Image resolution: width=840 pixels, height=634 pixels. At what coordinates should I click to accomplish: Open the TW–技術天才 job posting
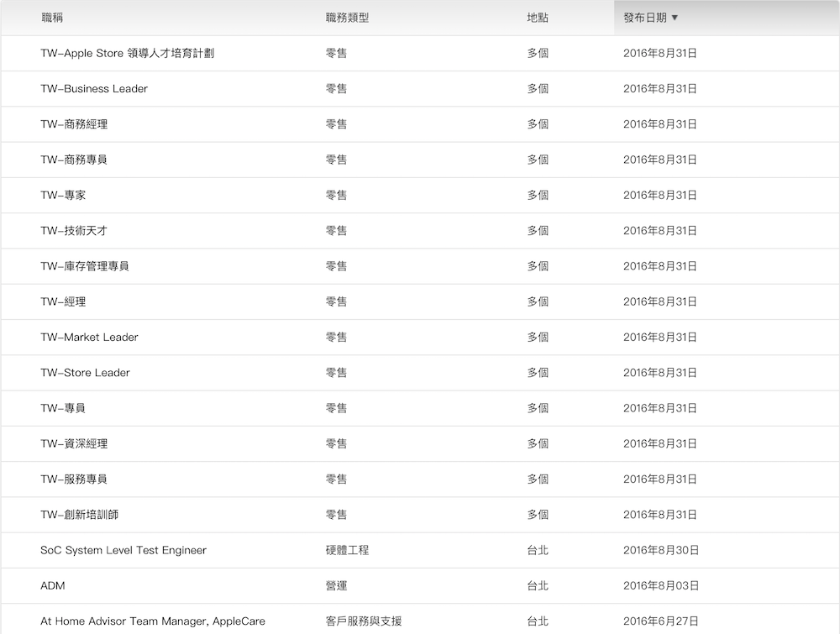pyautogui.click(x=74, y=231)
